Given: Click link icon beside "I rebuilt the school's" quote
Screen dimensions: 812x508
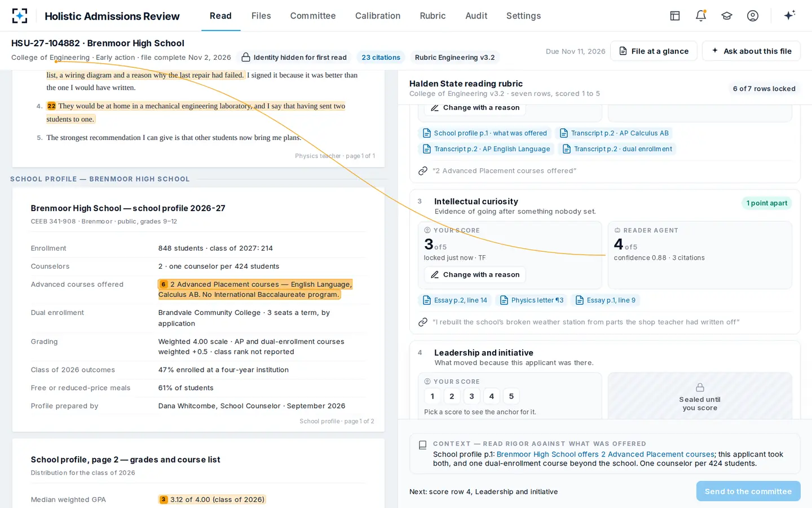Looking at the screenshot, I should [423, 322].
